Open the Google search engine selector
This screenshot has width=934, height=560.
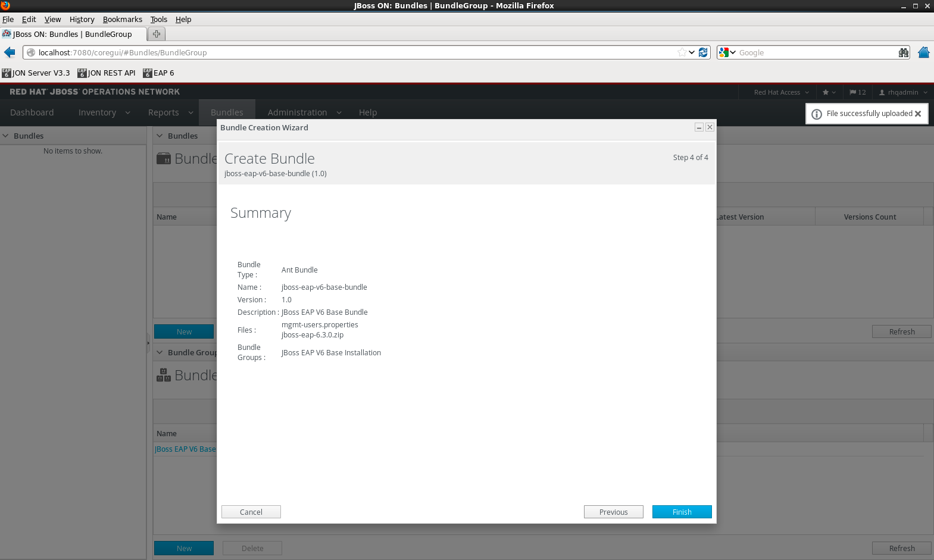coord(727,52)
